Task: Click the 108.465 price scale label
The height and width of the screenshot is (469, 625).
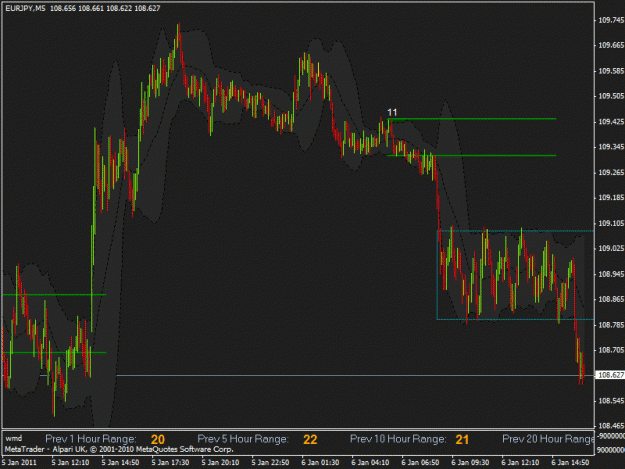Action: [611, 426]
